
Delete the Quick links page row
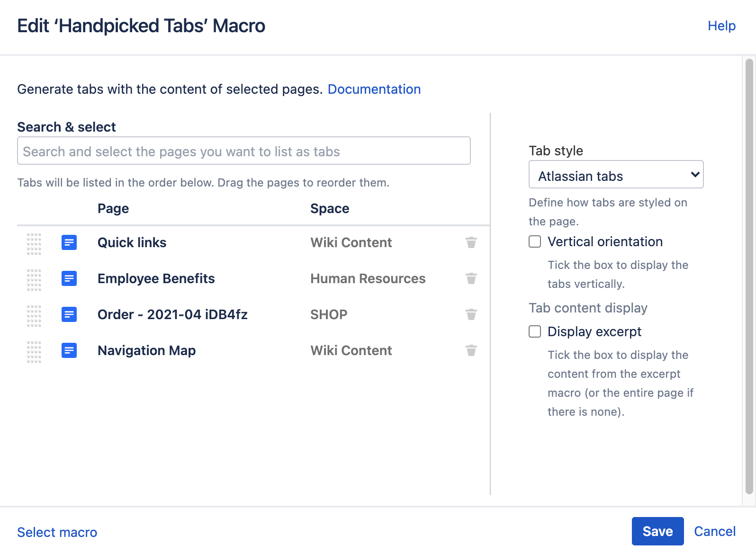471,242
